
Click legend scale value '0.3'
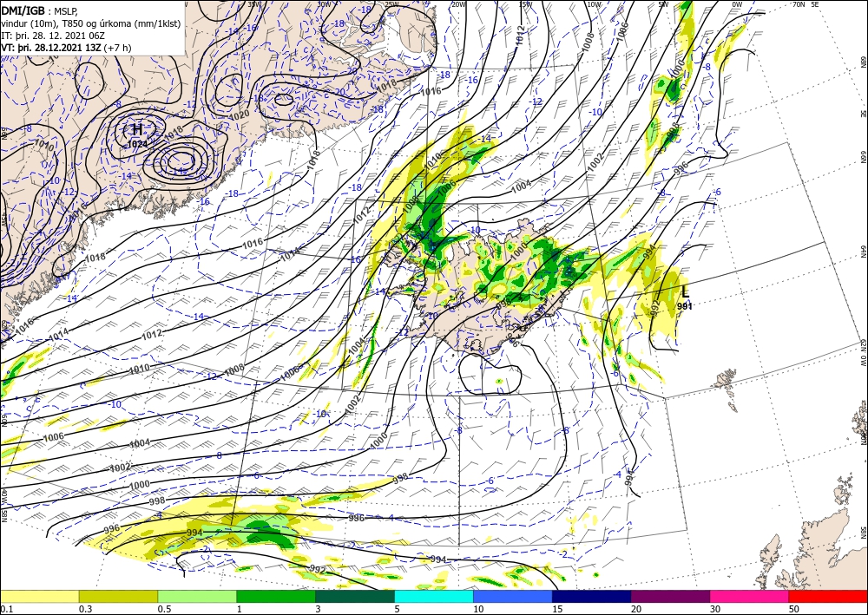[85, 609]
